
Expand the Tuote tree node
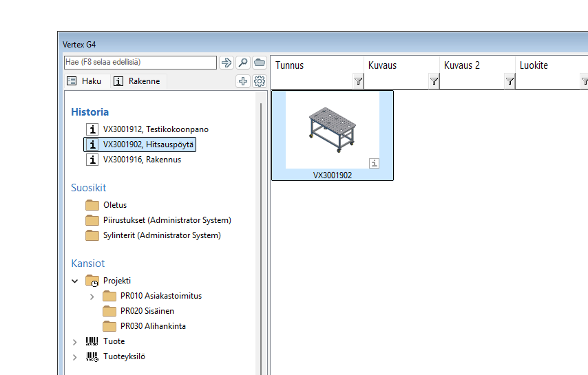[75, 341]
